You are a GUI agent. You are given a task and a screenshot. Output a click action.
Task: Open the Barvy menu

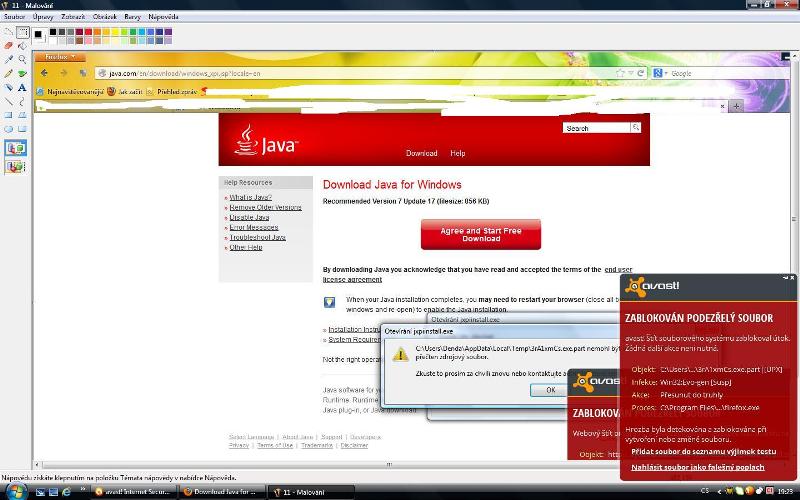coord(132,17)
